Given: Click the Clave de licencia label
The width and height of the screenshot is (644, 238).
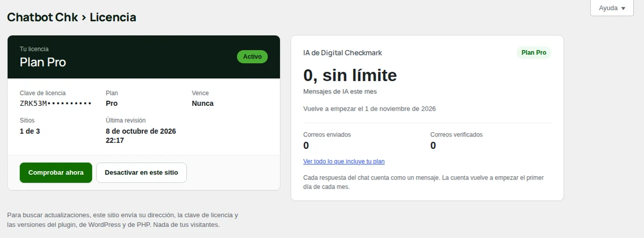Looking at the screenshot, I should 43,93.
